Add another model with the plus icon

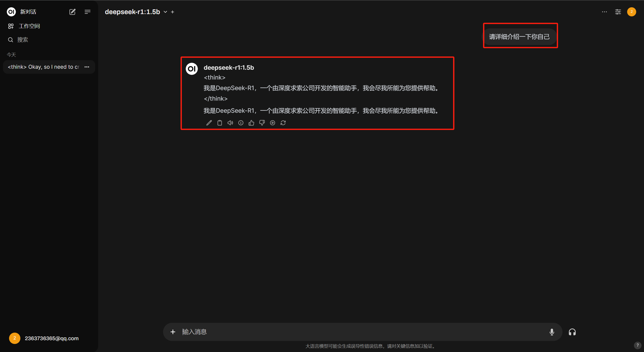coord(173,12)
